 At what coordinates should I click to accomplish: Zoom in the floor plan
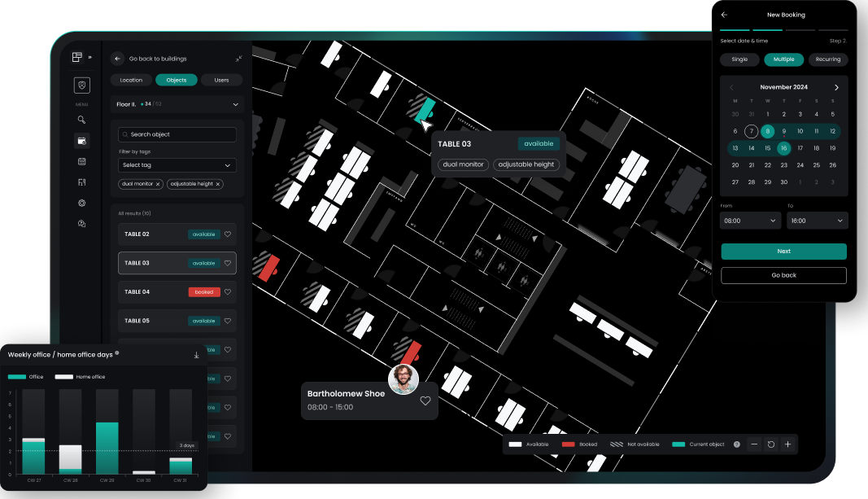coord(787,444)
